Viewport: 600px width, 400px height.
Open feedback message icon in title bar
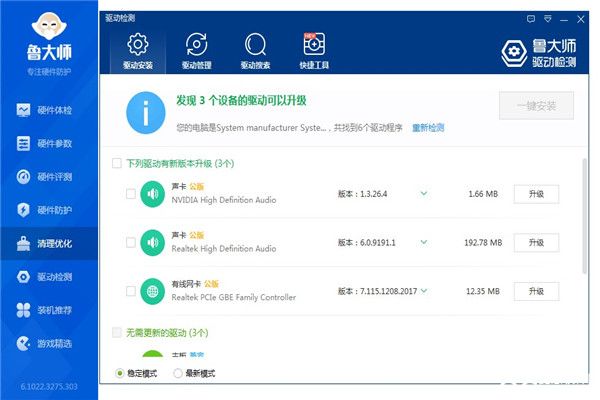[x=531, y=19]
